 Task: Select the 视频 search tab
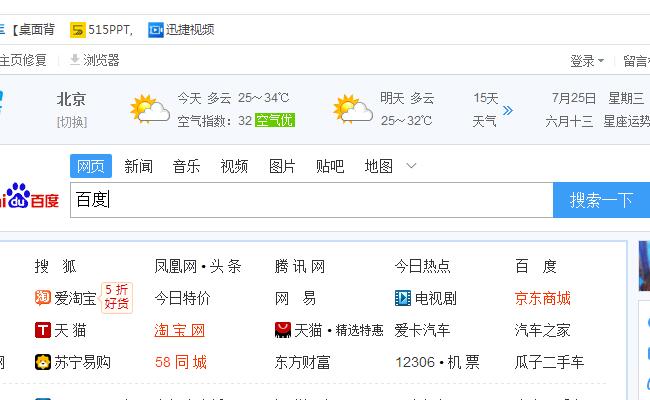click(x=234, y=166)
